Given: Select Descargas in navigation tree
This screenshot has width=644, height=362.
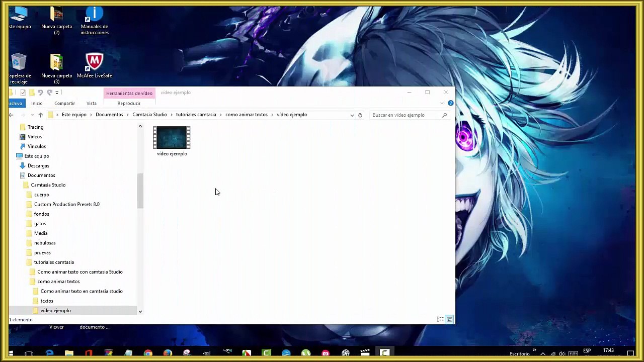Looking at the screenshot, I should click(38, 165).
